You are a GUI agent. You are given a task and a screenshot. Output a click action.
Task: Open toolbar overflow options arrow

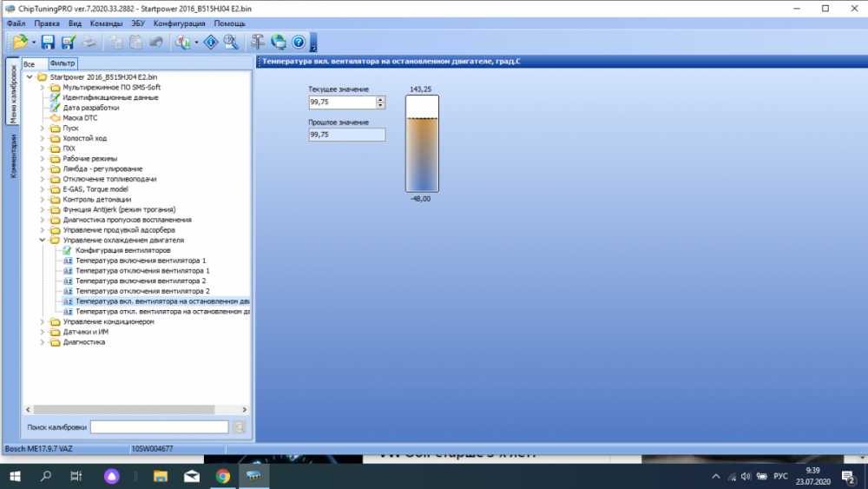tap(313, 43)
